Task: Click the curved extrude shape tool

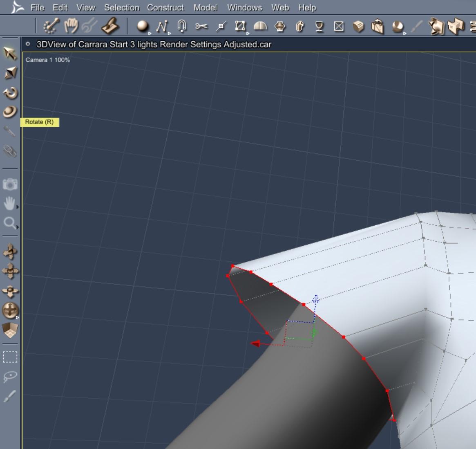Action: point(299,27)
